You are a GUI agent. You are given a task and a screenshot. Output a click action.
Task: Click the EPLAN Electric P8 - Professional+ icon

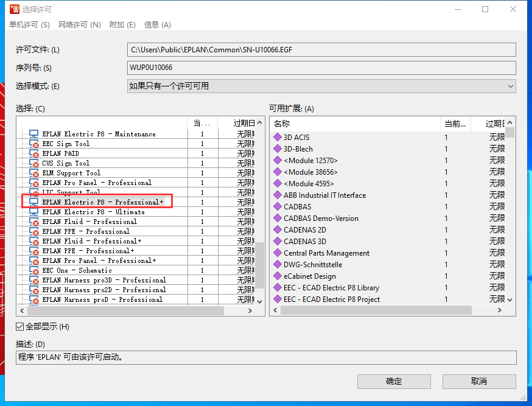pyautogui.click(x=34, y=202)
